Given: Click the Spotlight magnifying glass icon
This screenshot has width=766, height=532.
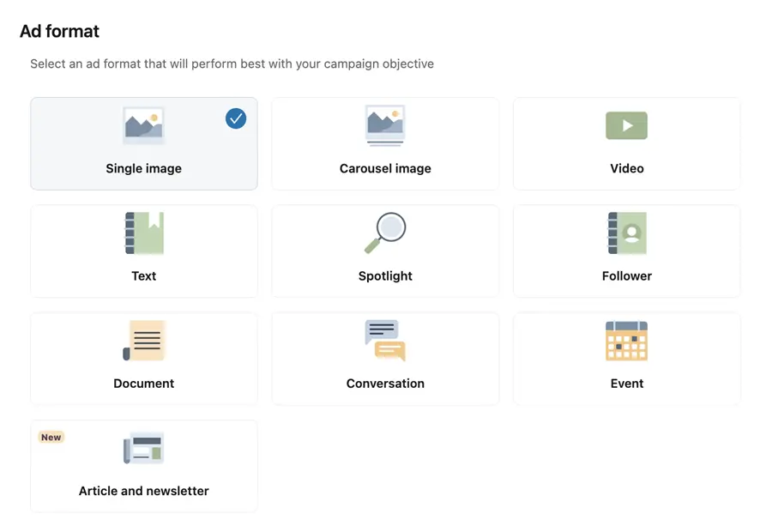Looking at the screenshot, I should (384, 233).
